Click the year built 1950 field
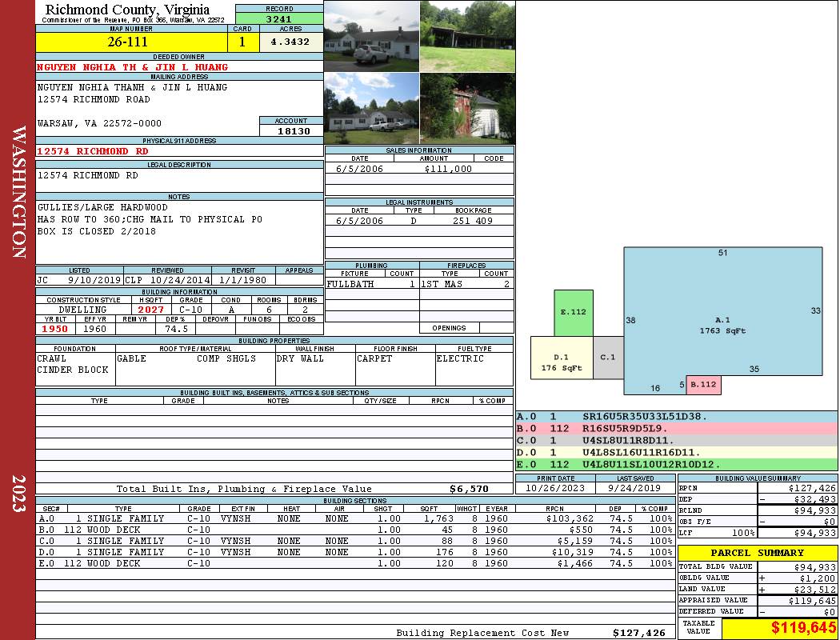 (55, 329)
